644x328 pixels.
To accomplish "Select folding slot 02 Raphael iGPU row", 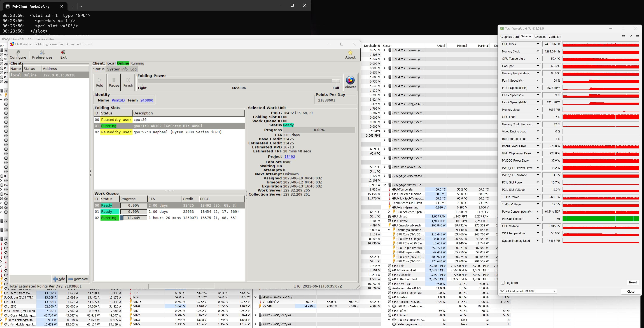I will pyautogui.click(x=169, y=132).
